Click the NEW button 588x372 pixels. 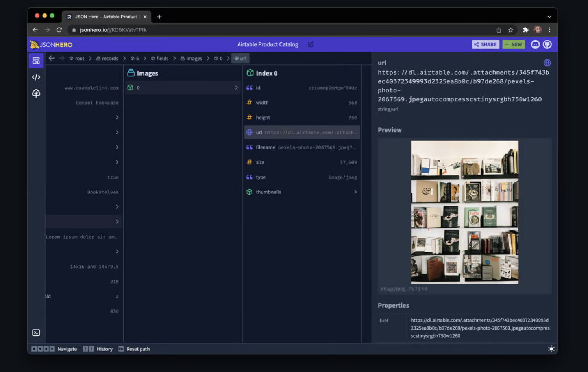point(513,44)
